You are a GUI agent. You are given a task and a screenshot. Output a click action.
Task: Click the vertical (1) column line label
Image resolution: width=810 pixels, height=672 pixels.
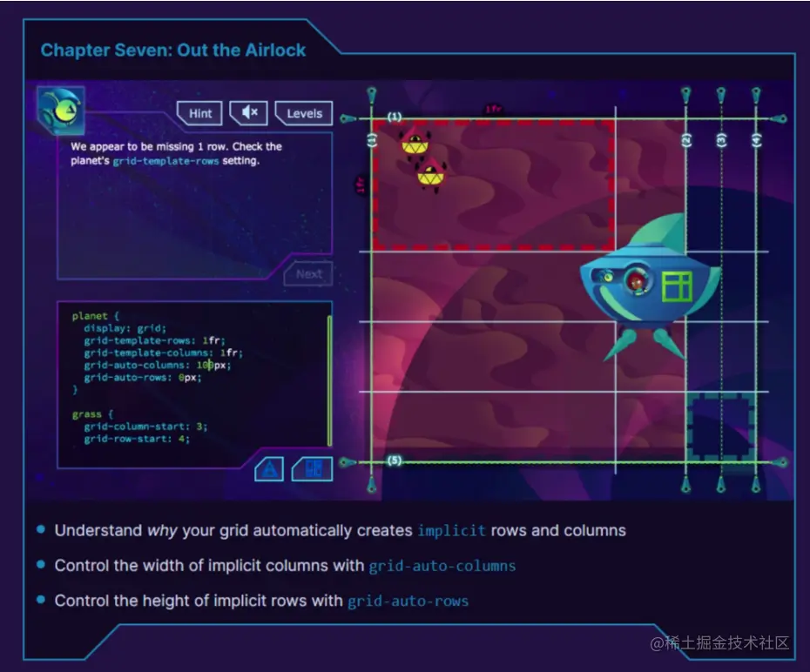371,139
